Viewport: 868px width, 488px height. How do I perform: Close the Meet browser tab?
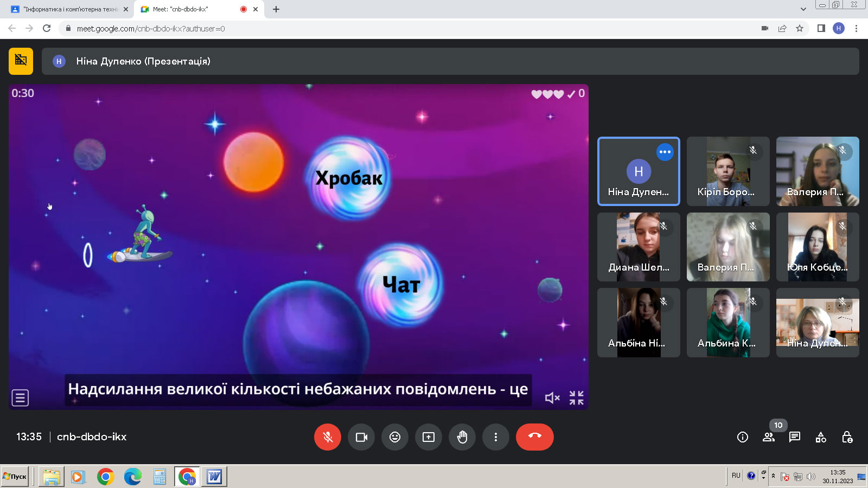point(256,9)
